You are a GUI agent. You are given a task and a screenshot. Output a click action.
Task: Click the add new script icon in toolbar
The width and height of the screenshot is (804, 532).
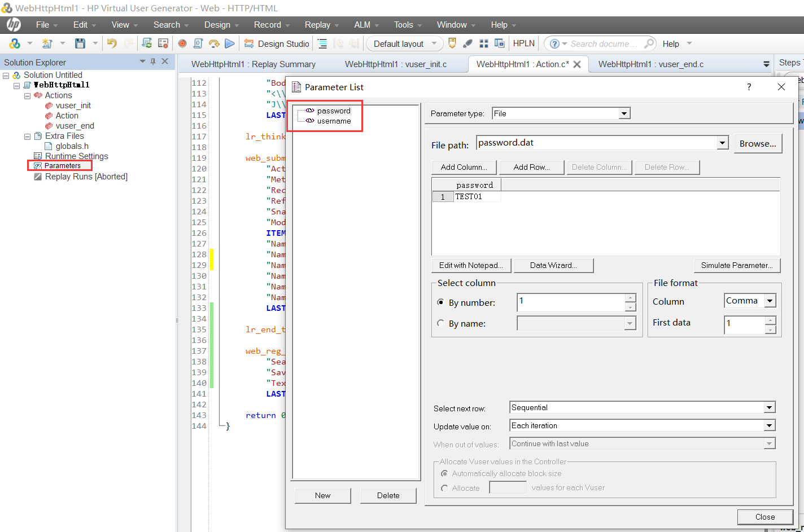[47, 43]
